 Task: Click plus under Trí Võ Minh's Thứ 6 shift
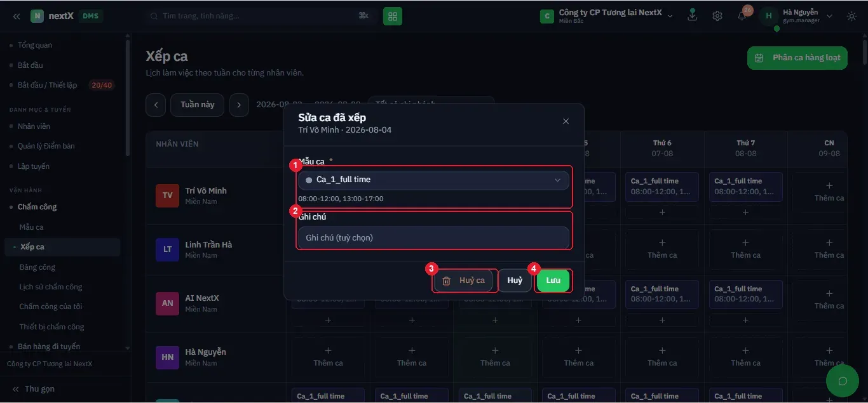pos(662,213)
